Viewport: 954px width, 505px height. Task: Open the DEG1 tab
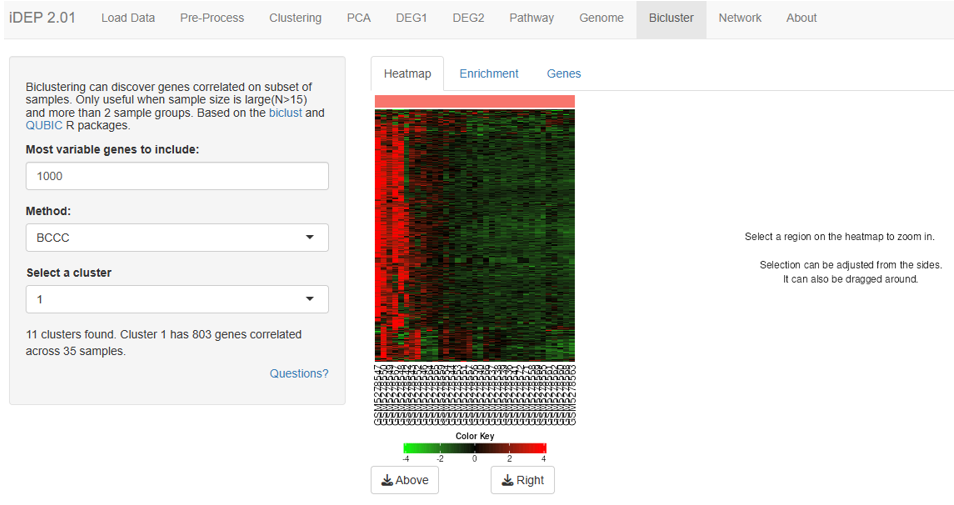tap(411, 18)
